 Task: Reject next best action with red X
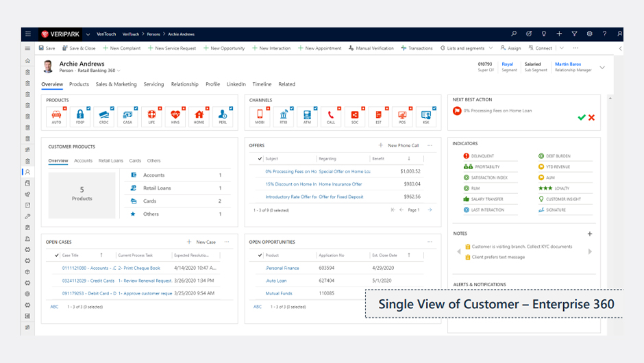pyautogui.click(x=591, y=117)
